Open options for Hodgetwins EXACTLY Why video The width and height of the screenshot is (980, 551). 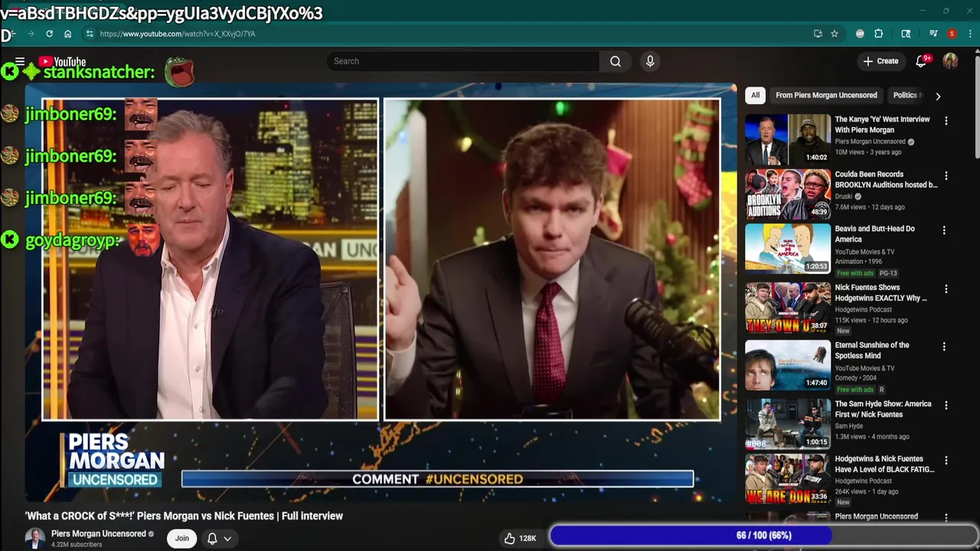[946, 289]
